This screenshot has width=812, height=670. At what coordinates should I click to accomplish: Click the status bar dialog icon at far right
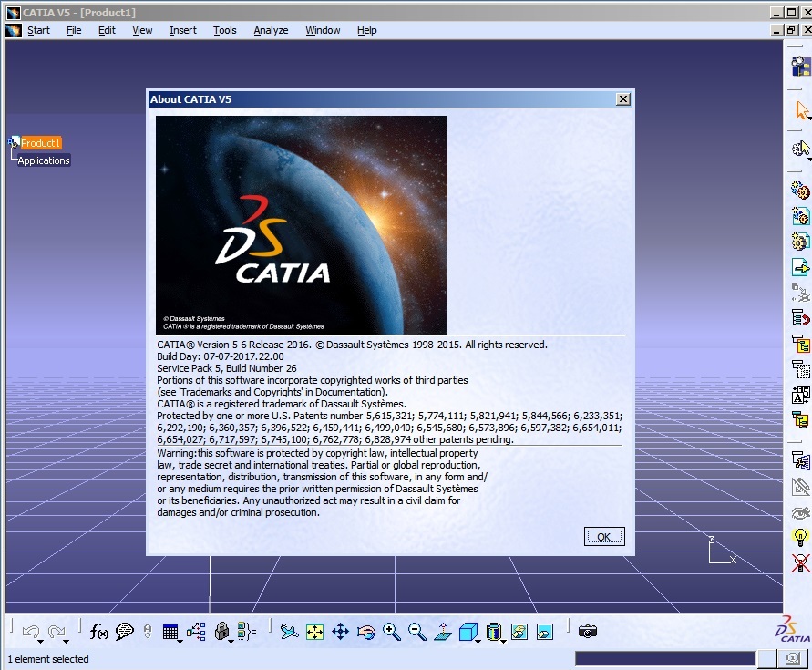[x=793, y=658]
